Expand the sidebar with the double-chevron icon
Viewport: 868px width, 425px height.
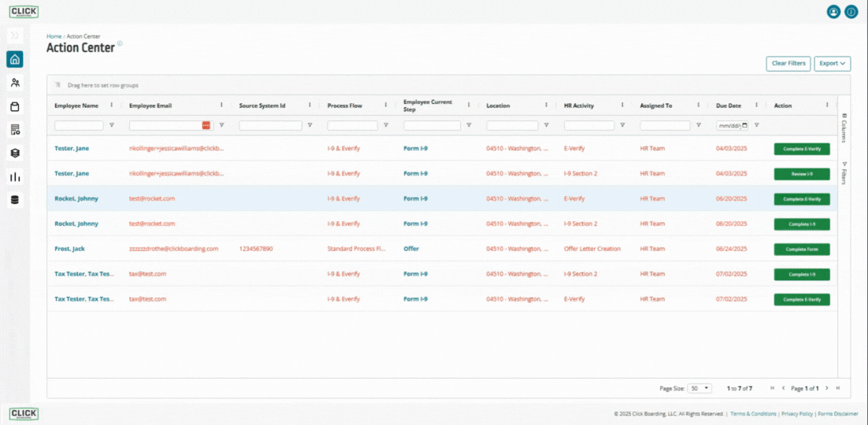pos(15,35)
